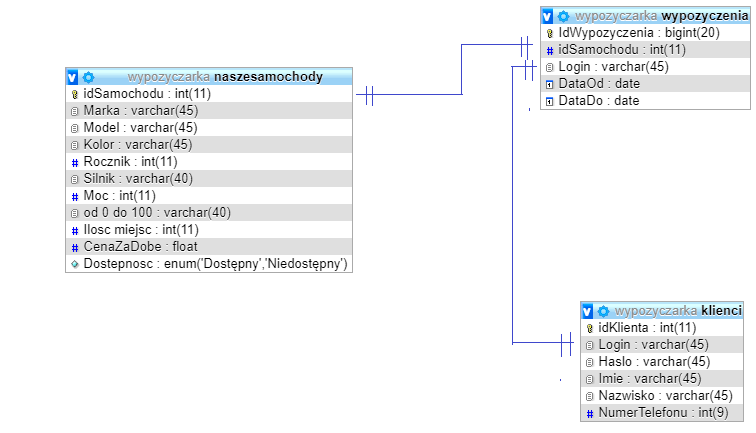Select the 'Kolor : varchar(45)' column row
Screen dimensions: 756x433
pos(209,144)
